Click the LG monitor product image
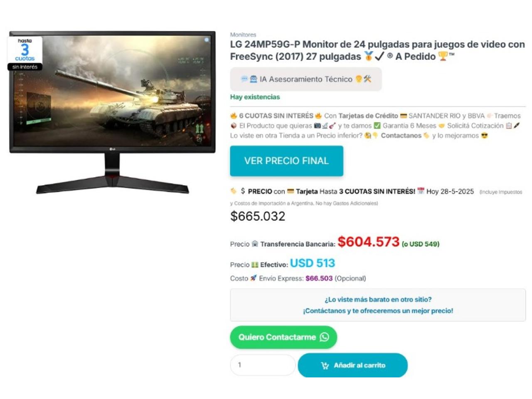532x399 pixels. (113, 112)
